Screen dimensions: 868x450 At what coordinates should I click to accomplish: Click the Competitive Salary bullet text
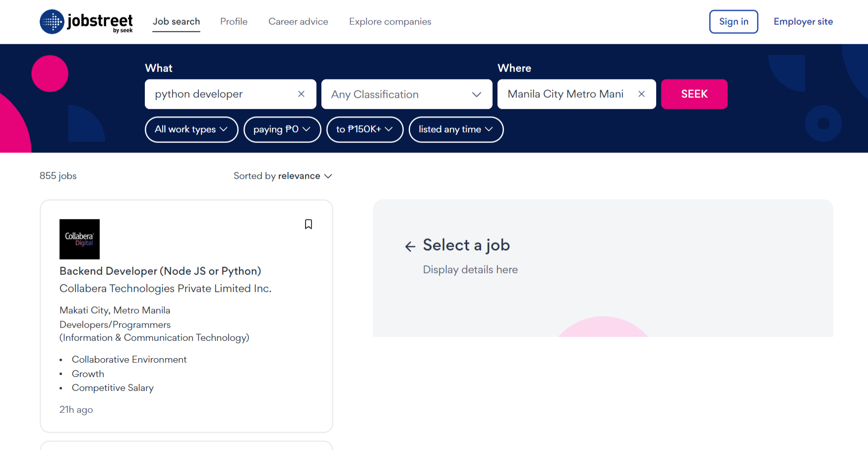click(113, 388)
